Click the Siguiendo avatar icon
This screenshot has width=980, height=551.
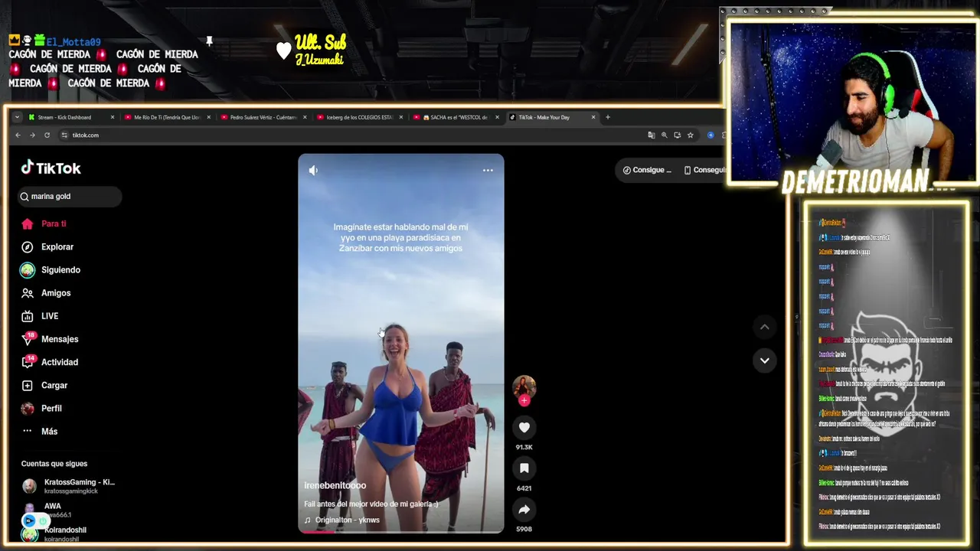(x=28, y=270)
